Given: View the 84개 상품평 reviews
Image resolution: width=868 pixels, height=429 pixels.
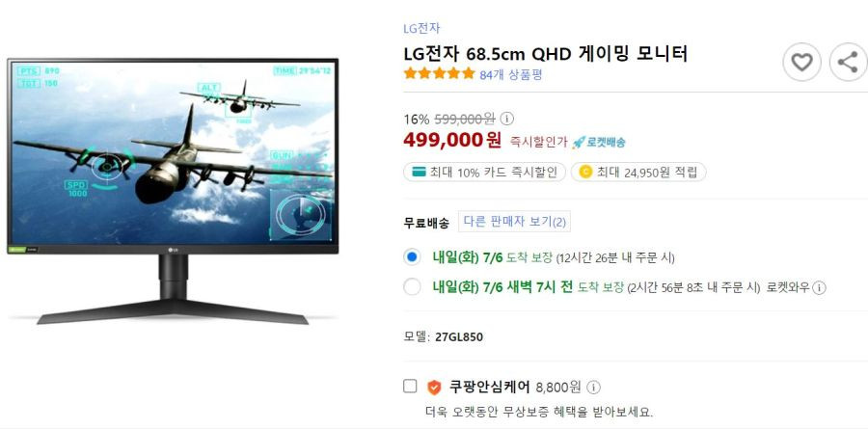Looking at the screenshot, I should (510, 75).
